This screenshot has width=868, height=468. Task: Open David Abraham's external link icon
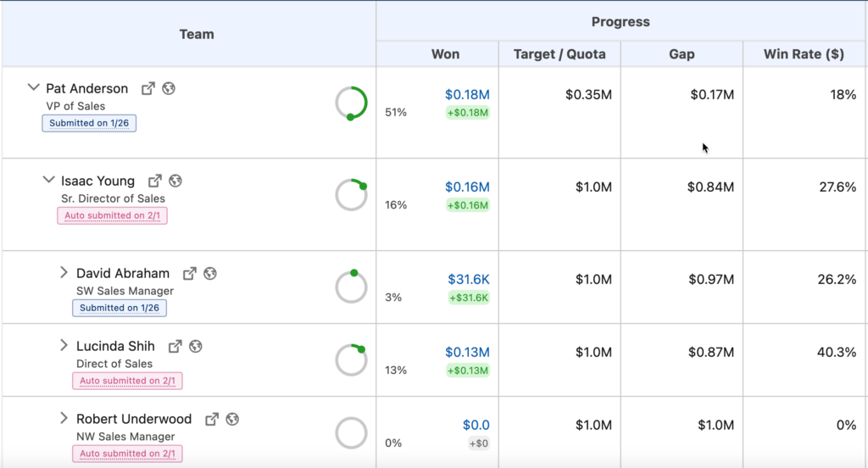coord(190,273)
